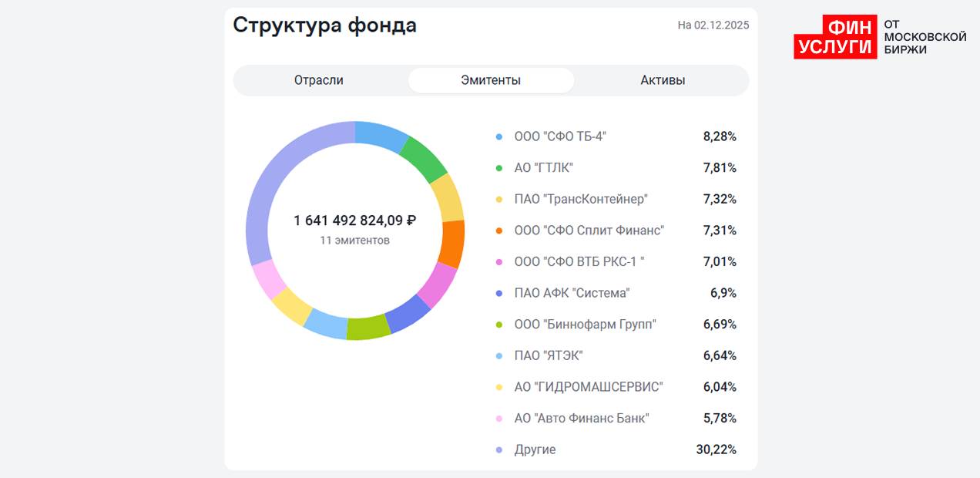Click the orange dot beside СФО Сплит Финанс

point(498,231)
